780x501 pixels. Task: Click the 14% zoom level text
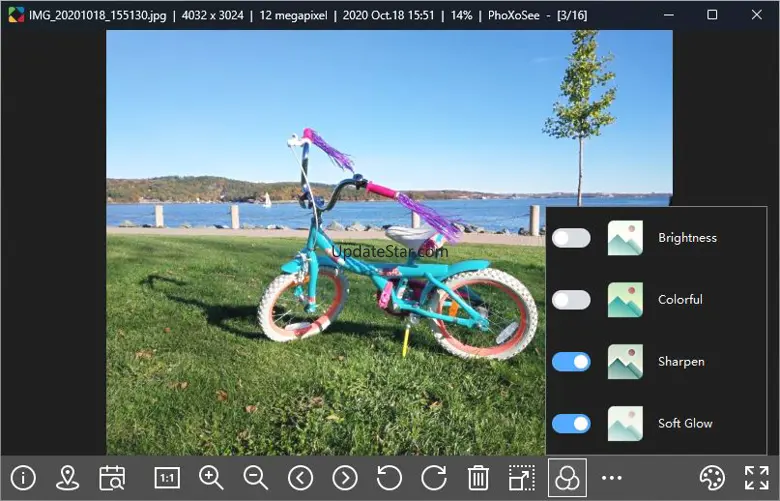coord(462,15)
